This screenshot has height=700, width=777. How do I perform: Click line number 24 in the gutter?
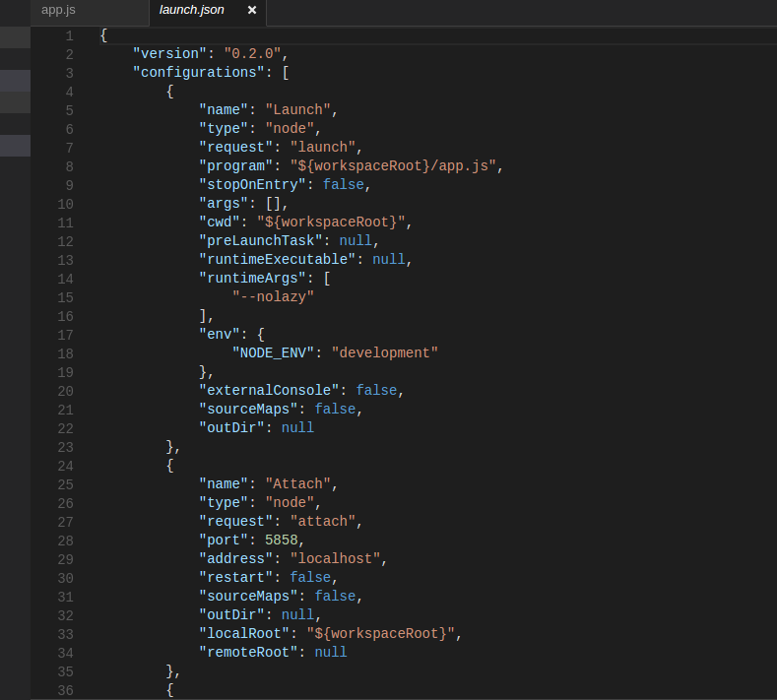(65, 466)
